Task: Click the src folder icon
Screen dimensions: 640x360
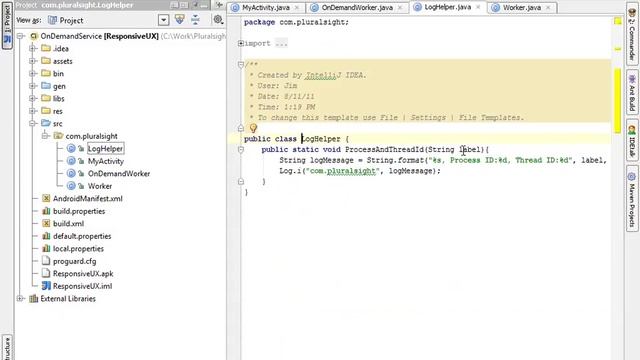Action: pos(46,123)
